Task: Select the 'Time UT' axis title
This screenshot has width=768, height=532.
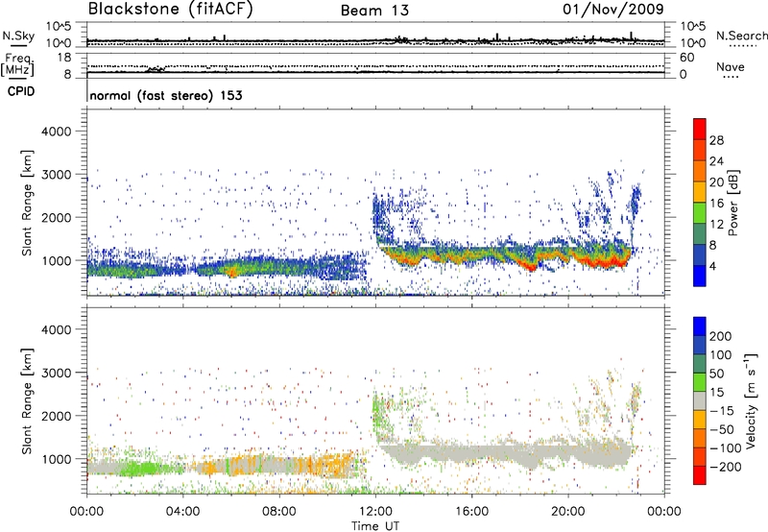Action: click(x=375, y=526)
